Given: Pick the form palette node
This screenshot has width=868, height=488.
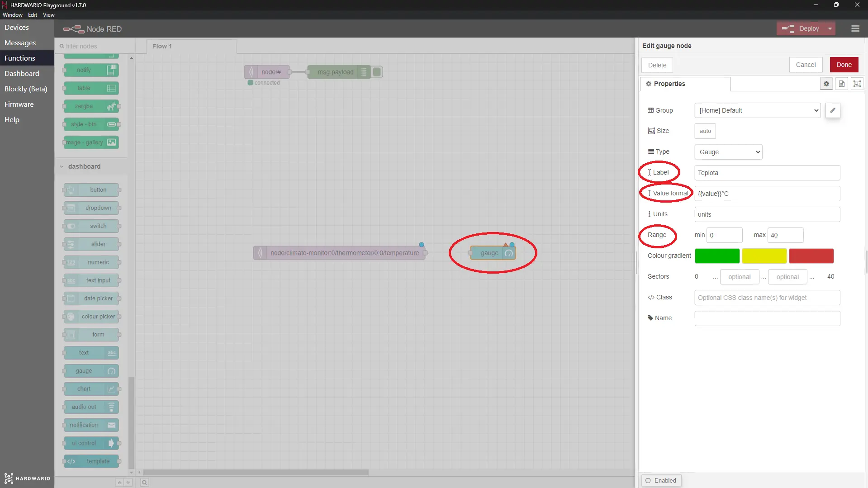Looking at the screenshot, I should coord(92,335).
